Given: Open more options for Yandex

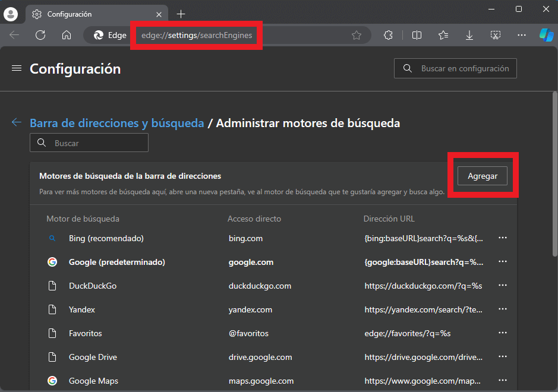Looking at the screenshot, I should pos(503,309).
